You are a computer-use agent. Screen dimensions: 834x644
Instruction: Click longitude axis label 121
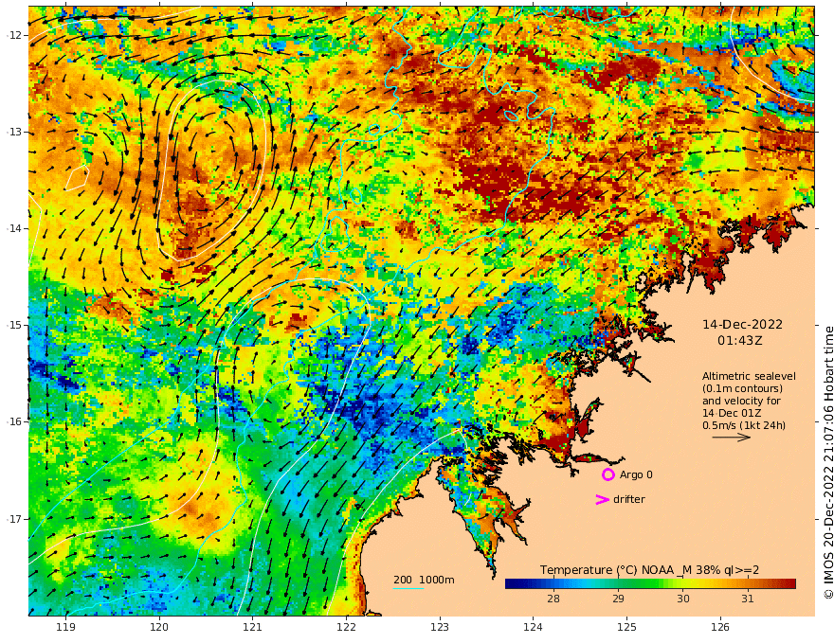[253, 627]
